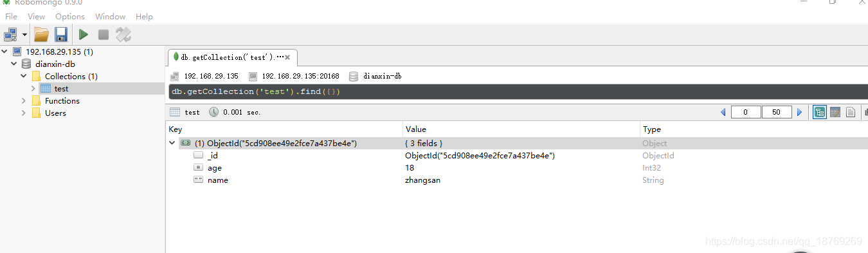Viewport: 868px width, 253px height.
Task: Expand the test collection node
Action: pyautogui.click(x=33, y=88)
